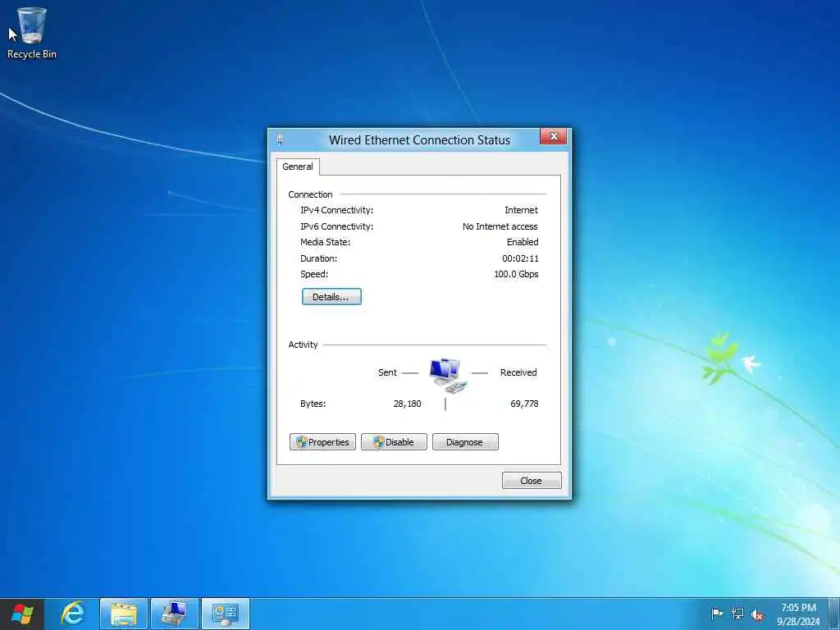The width and height of the screenshot is (840, 630).
Task: Click the 'Activity' group heading
Action: click(303, 345)
